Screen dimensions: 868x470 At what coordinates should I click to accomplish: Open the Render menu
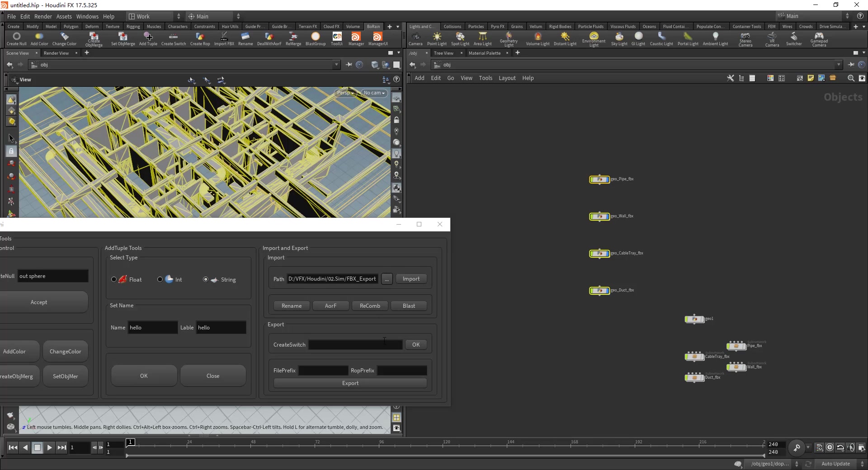43,16
